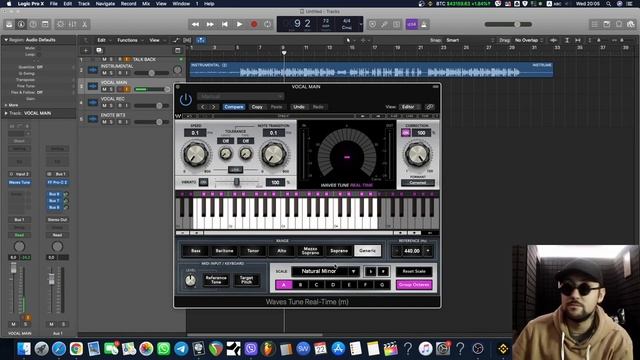The width and height of the screenshot is (640, 360).
Task: Open the Window menu
Action: (x=181, y=4)
